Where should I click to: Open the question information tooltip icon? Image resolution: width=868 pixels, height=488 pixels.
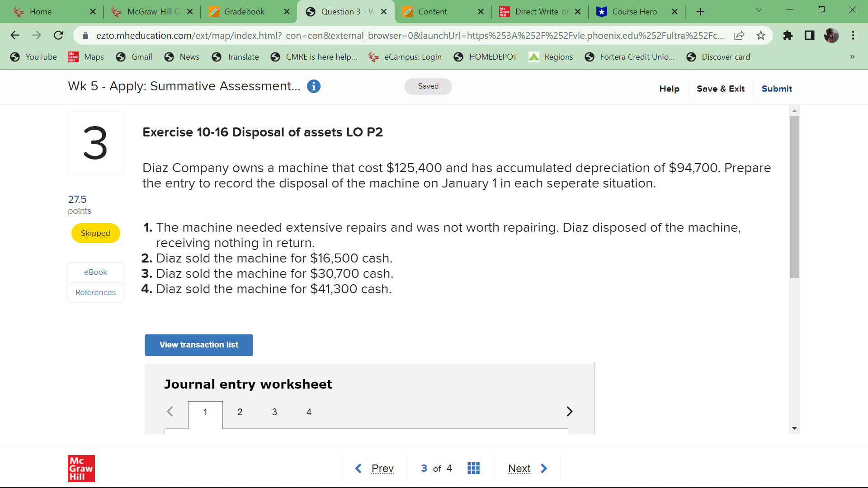pyautogui.click(x=314, y=86)
